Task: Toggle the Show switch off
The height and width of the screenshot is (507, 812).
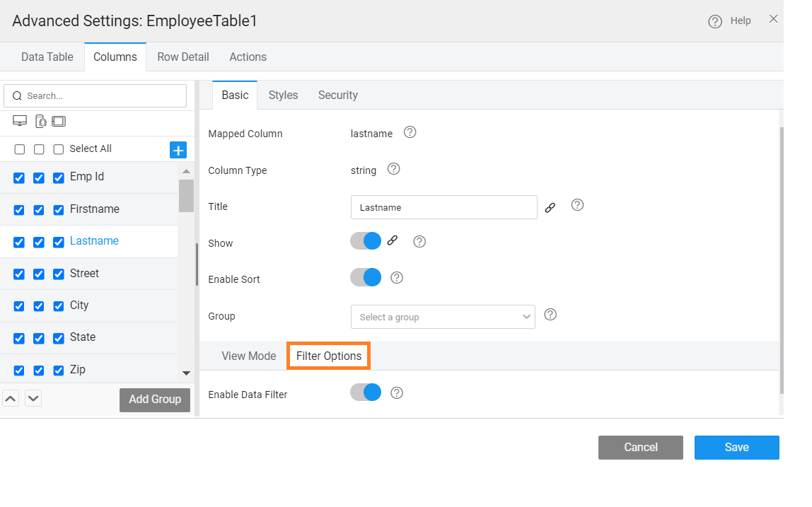Action: [x=366, y=241]
